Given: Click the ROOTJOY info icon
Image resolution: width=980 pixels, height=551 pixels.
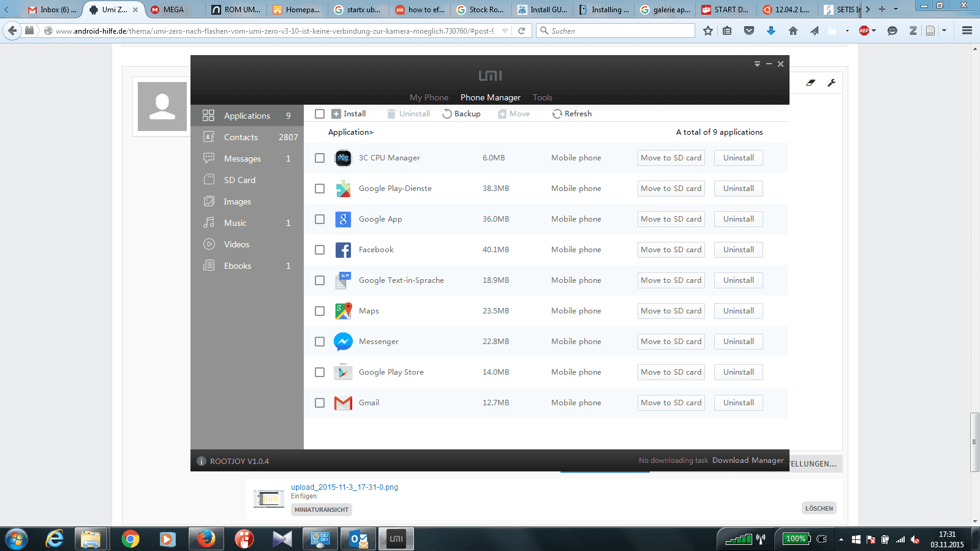Looking at the screenshot, I should tap(201, 461).
